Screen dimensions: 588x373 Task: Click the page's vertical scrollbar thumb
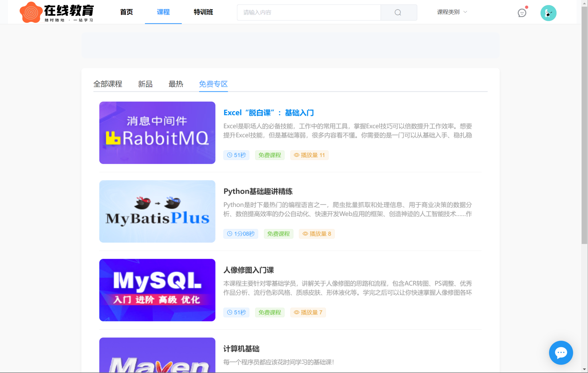pyautogui.click(x=584, y=125)
